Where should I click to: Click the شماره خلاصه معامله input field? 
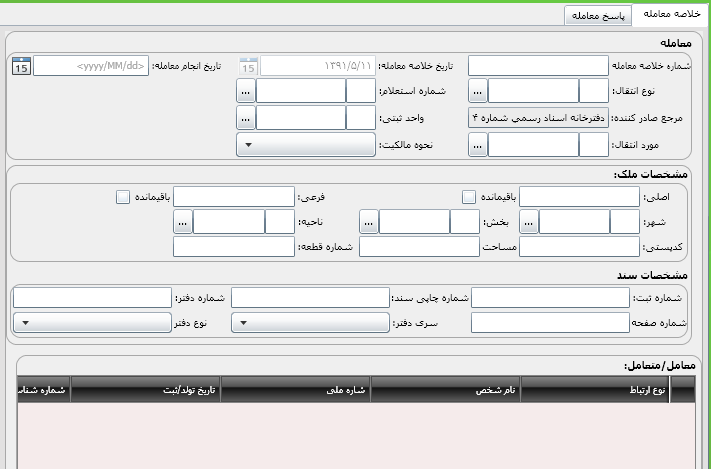coord(538,66)
